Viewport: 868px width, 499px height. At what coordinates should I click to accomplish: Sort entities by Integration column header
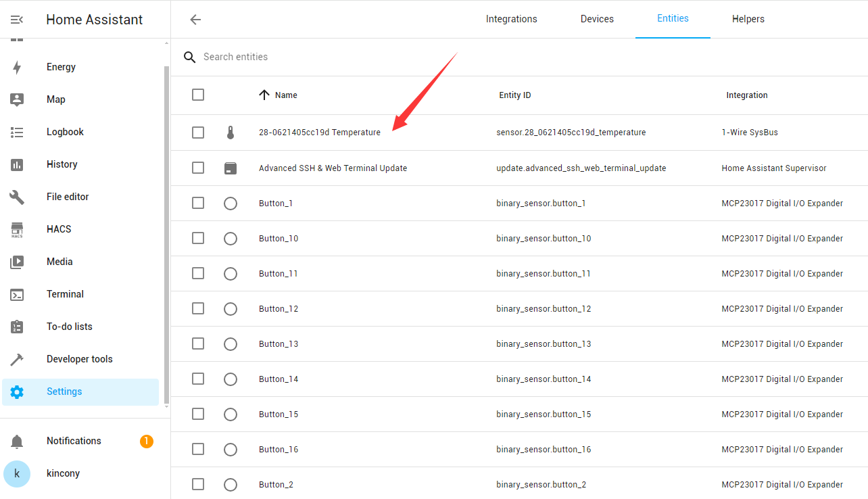click(x=746, y=95)
